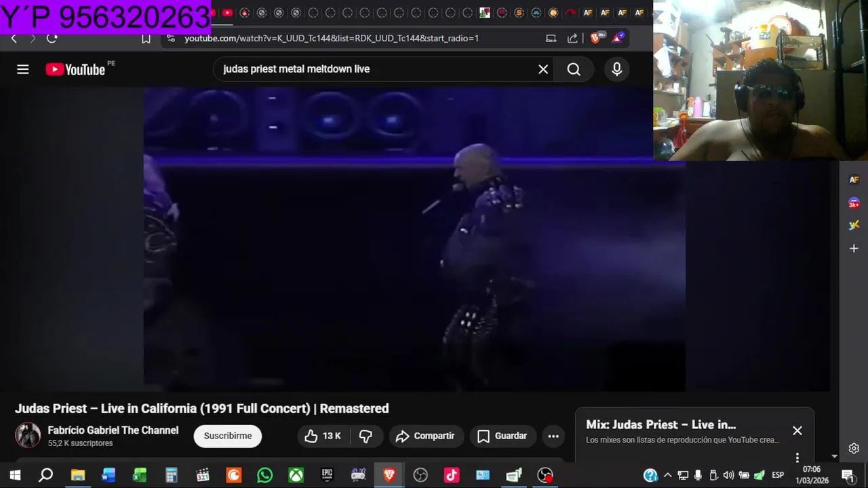Switch to the active YouTube tab
This screenshot has height=488, width=868.
tap(228, 13)
